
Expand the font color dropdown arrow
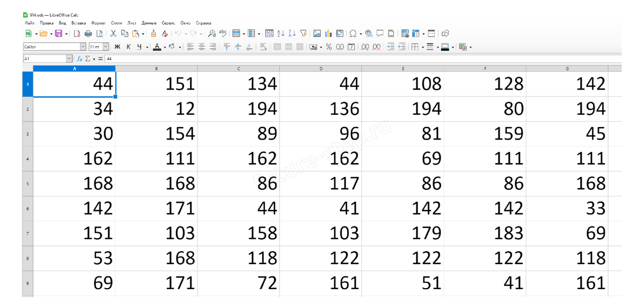(x=165, y=47)
